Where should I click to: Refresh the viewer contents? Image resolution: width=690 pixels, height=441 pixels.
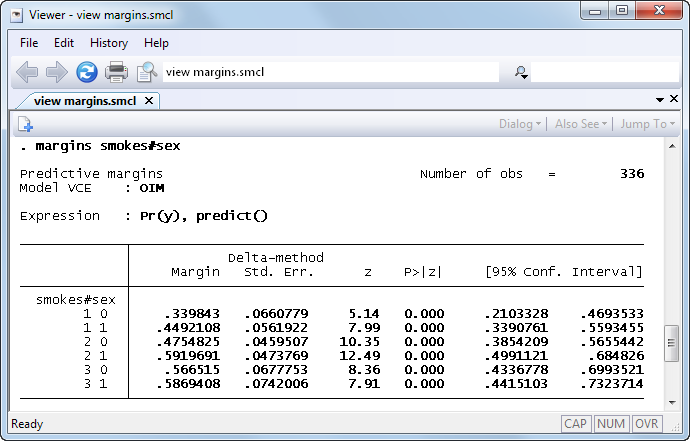87,72
